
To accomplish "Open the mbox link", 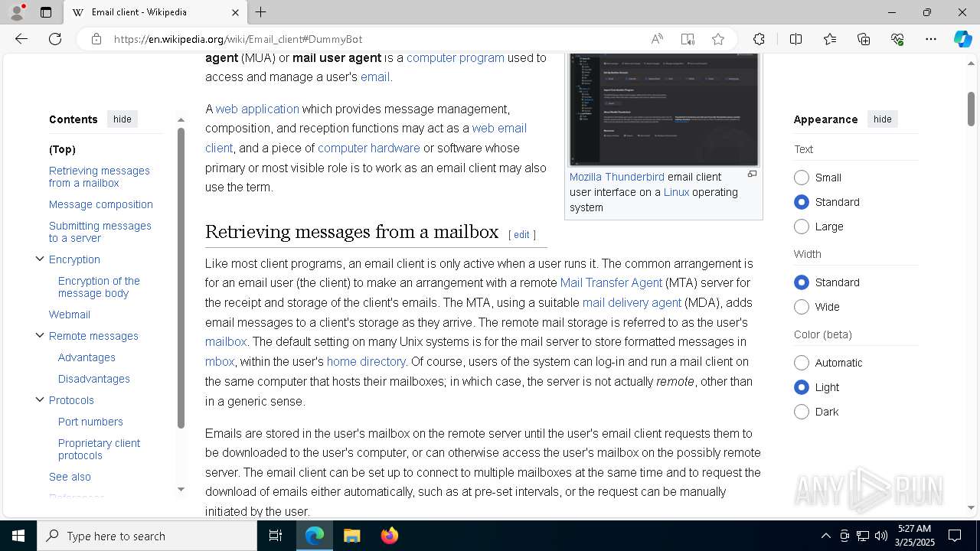I will pos(220,362).
